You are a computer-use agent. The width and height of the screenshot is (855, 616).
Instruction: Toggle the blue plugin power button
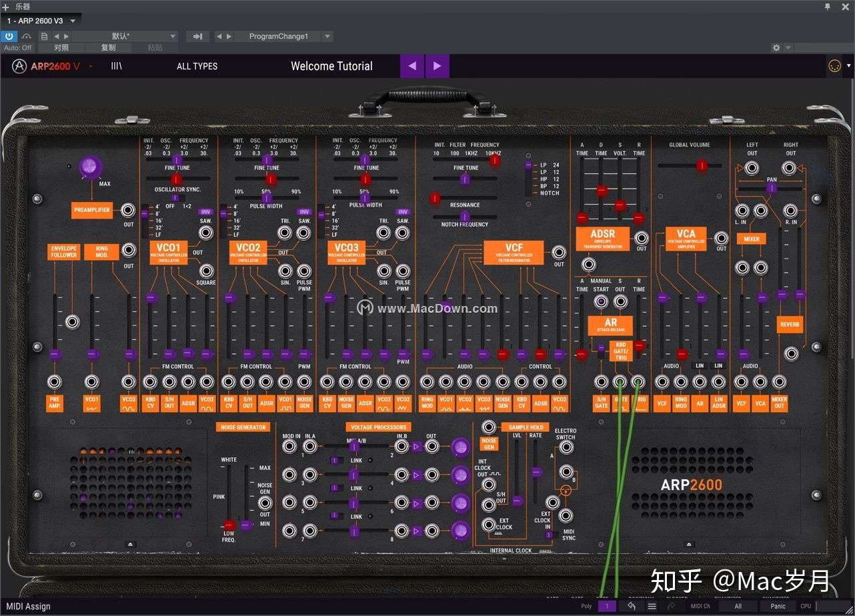[9, 36]
